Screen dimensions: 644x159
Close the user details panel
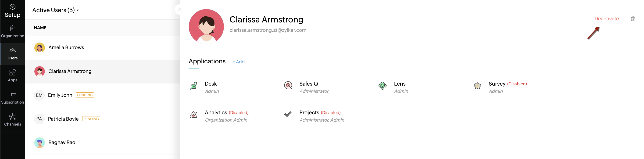click(180, 10)
